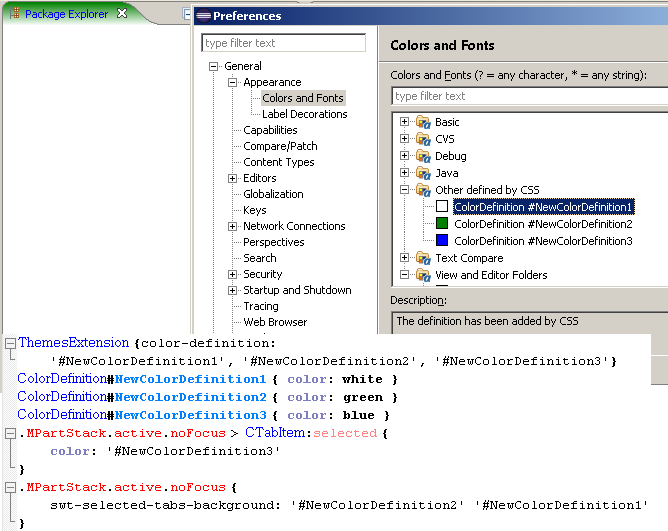Click the Text Compare folder icon
The image size is (668, 531).
[423, 258]
